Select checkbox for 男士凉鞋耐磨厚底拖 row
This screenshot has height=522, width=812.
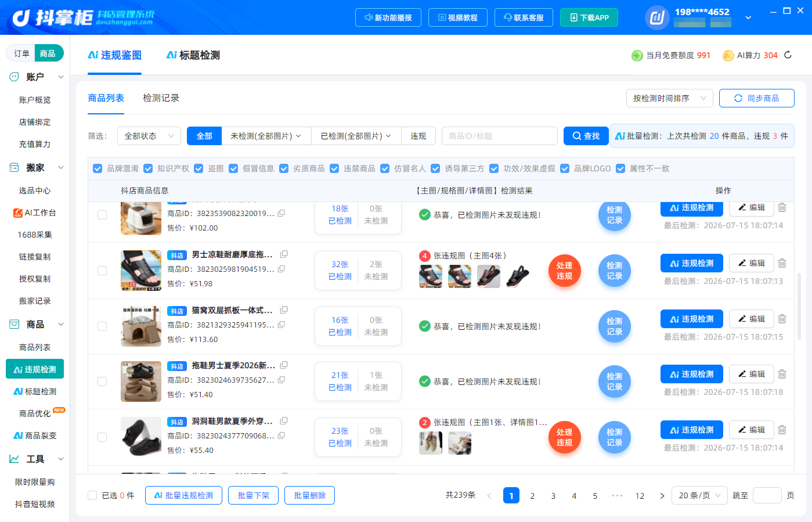(x=102, y=271)
